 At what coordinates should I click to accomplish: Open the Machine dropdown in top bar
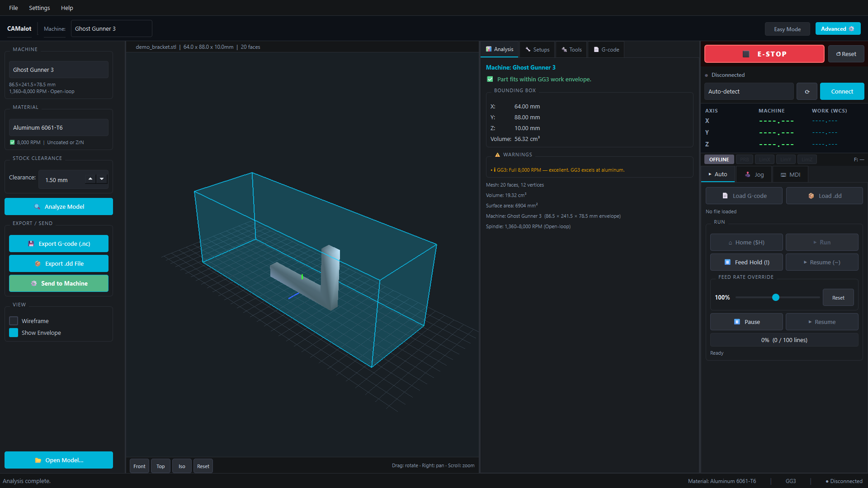click(111, 28)
